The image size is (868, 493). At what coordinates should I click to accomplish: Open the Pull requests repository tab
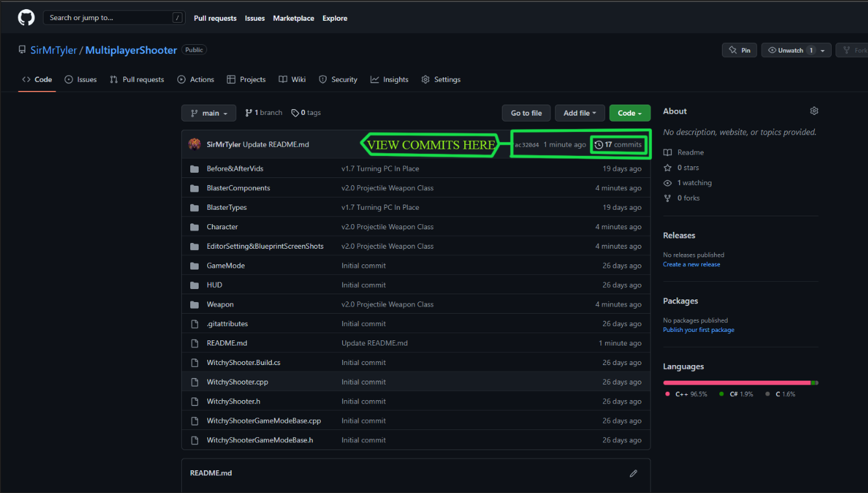[x=137, y=80]
